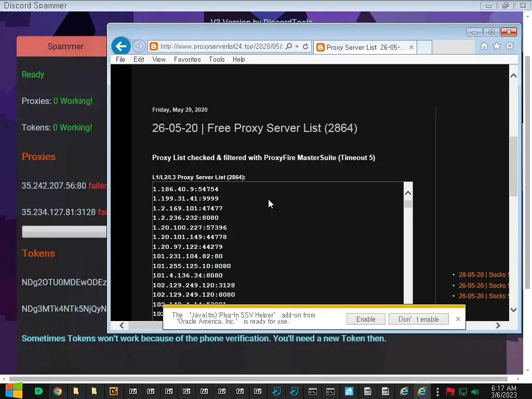Click the page horizontal scroll-left arrow
The width and height of the screenshot is (532, 399).
[122, 326]
